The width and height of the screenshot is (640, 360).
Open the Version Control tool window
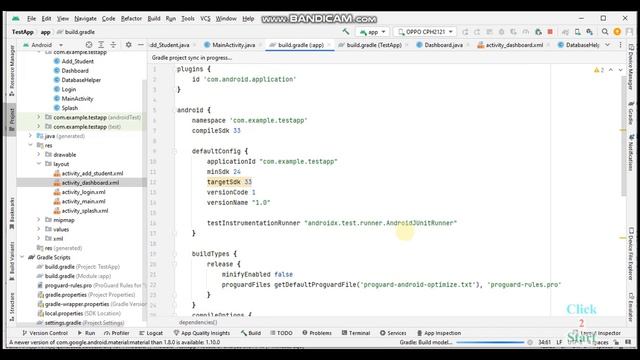[x=45, y=333]
